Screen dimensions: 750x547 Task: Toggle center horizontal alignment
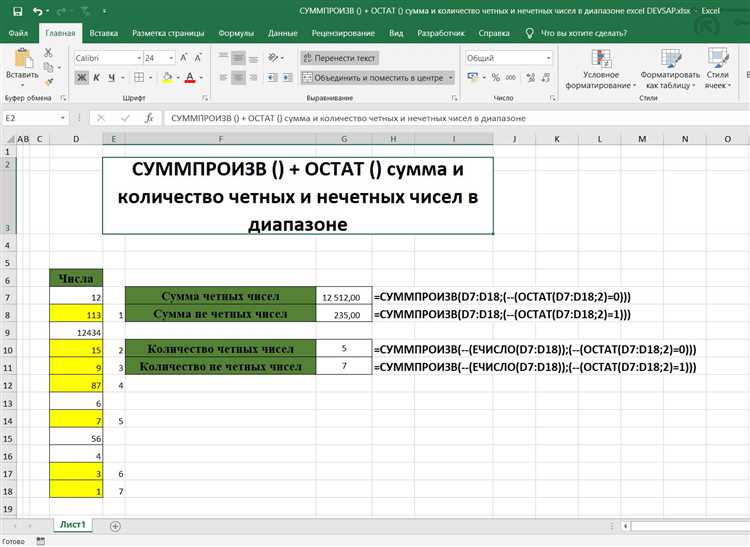pyautogui.click(x=238, y=77)
